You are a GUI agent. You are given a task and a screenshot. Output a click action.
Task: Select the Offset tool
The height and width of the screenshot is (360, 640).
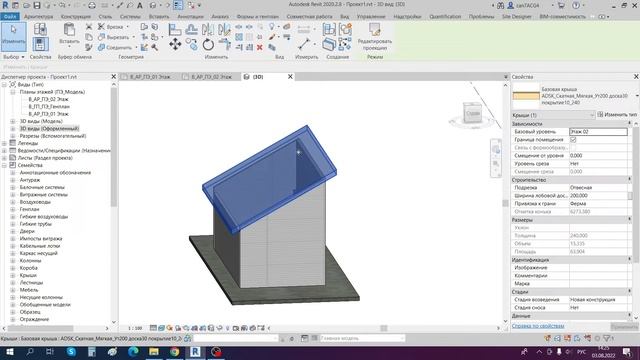coord(191,29)
